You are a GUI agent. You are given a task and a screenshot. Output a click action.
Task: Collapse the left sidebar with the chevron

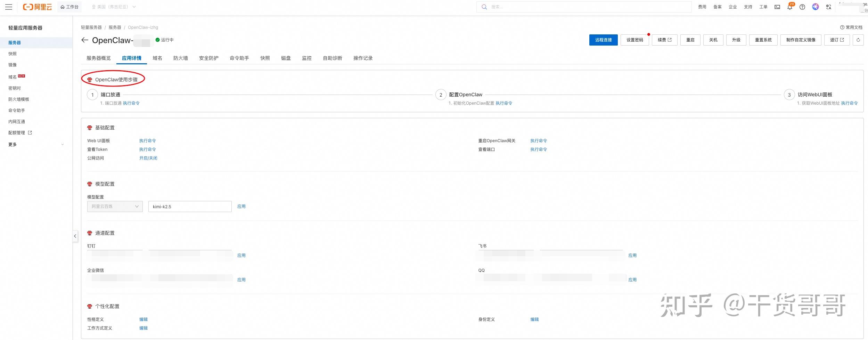pyautogui.click(x=75, y=236)
